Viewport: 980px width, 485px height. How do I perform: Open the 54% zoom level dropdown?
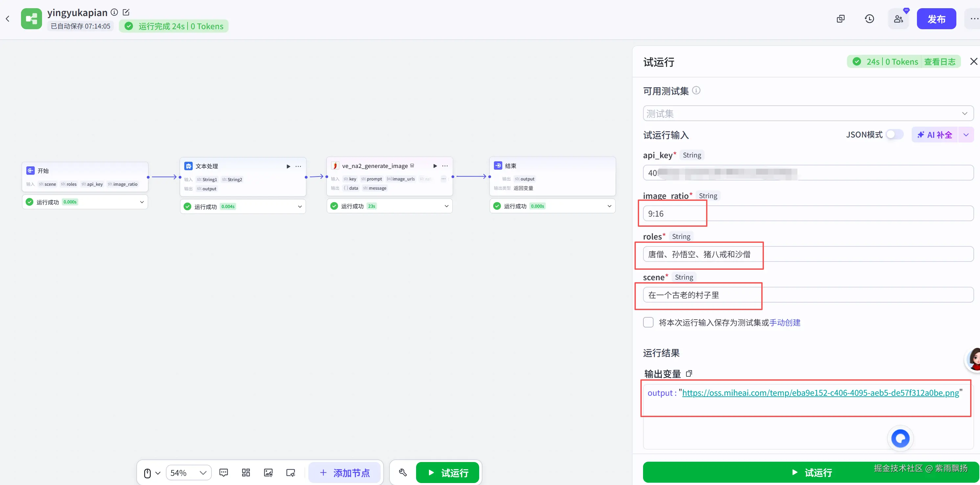point(189,473)
